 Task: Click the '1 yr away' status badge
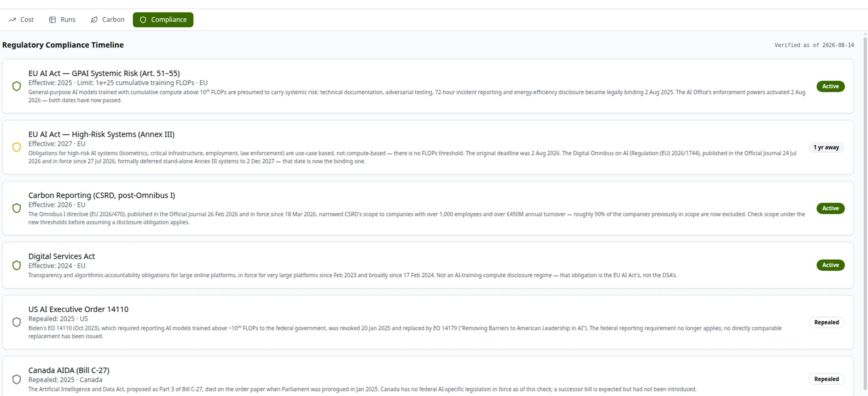click(x=826, y=147)
